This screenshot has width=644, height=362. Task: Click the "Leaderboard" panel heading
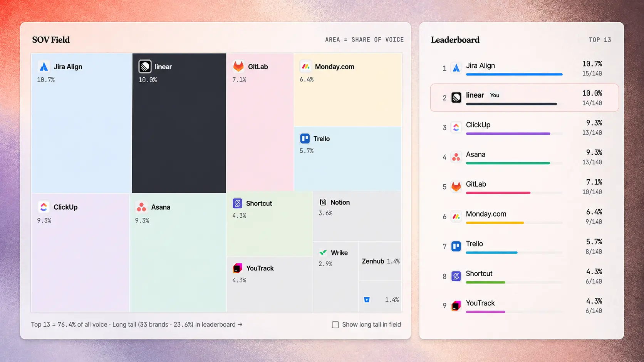[x=455, y=40]
